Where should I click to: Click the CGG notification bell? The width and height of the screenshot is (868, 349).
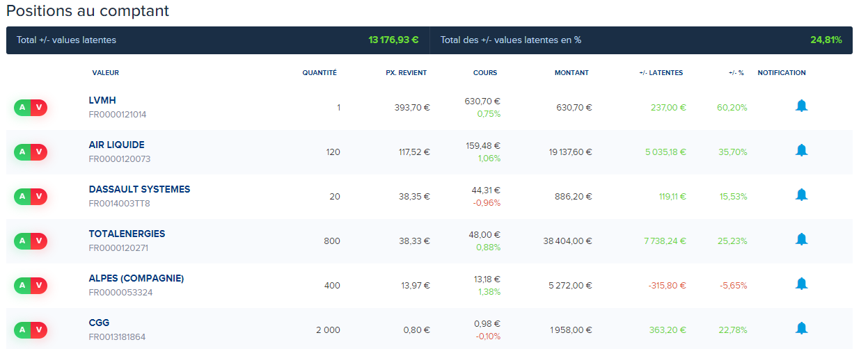tap(801, 329)
